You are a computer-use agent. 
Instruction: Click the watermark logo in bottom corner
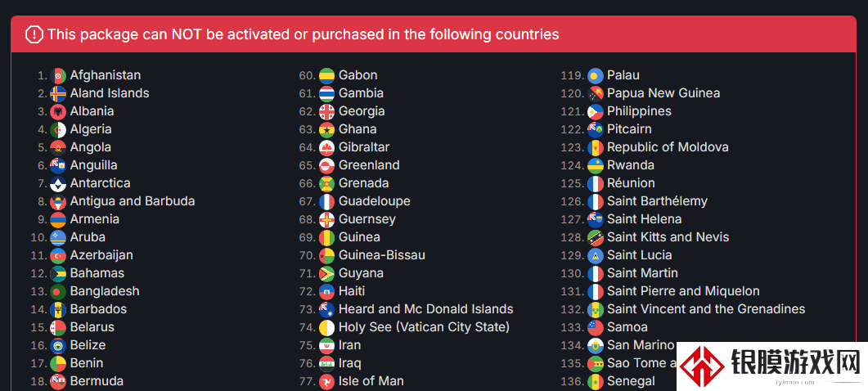click(771, 366)
